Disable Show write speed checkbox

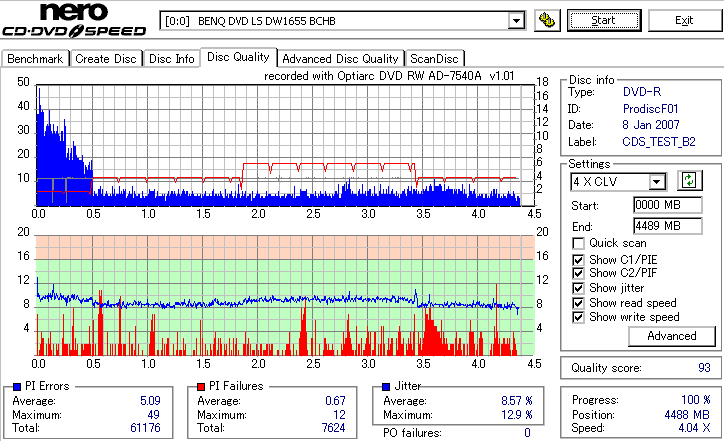pyautogui.click(x=578, y=317)
